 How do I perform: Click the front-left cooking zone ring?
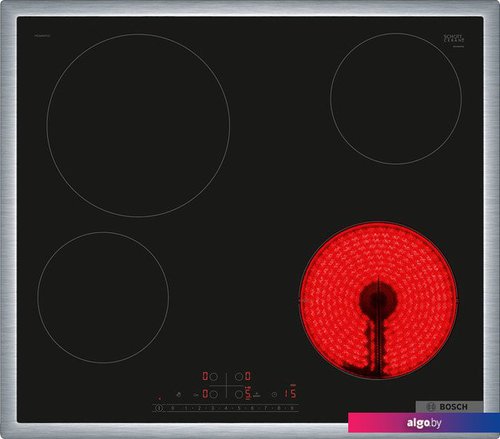pyautogui.click(x=103, y=297)
